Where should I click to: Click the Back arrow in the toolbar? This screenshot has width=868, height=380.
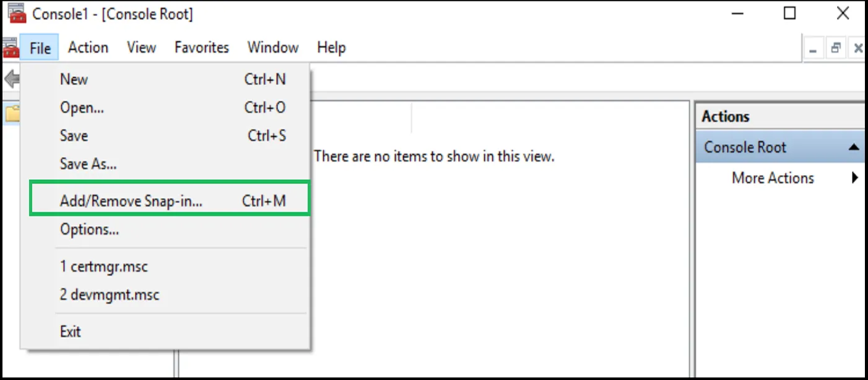tap(11, 79)
